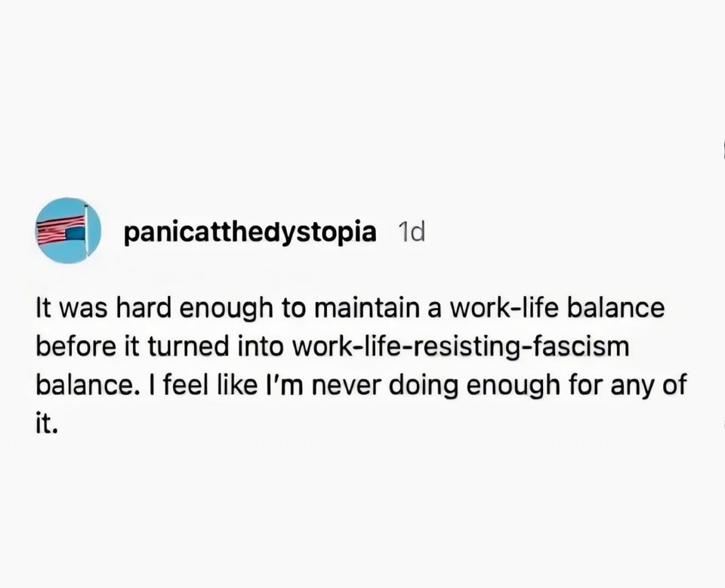Click the American flag inside the avatar
725x588 pixels.
pyautogui.click(x=60, y=229)
